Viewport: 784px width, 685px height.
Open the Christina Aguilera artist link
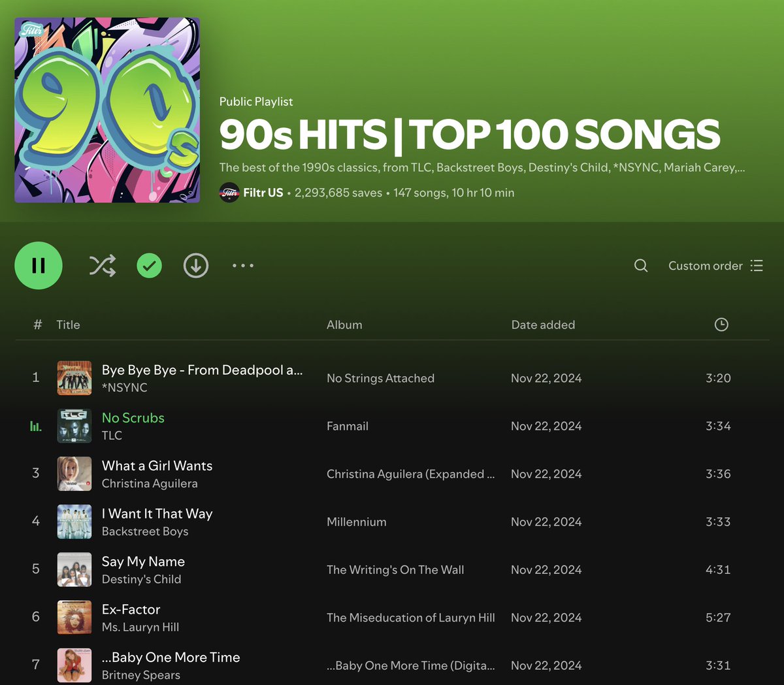[x=150, y=484]
